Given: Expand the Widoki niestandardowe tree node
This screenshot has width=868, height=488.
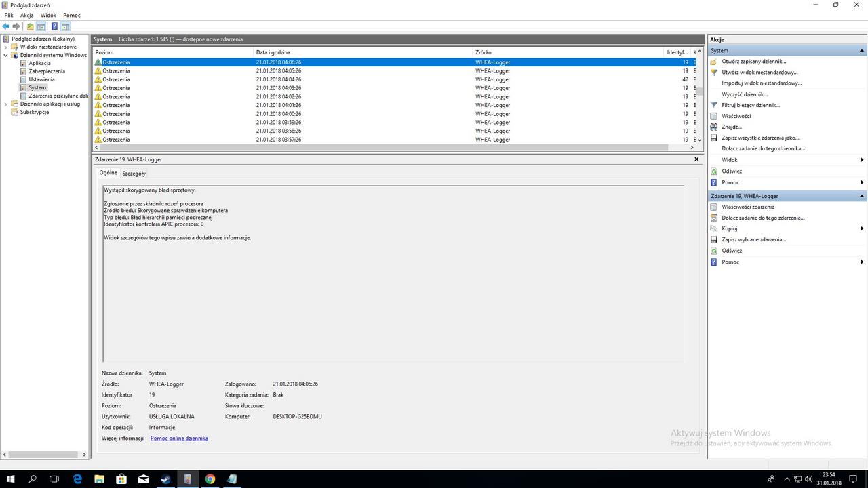Looking at the screenshot, I should coord(6,47).
